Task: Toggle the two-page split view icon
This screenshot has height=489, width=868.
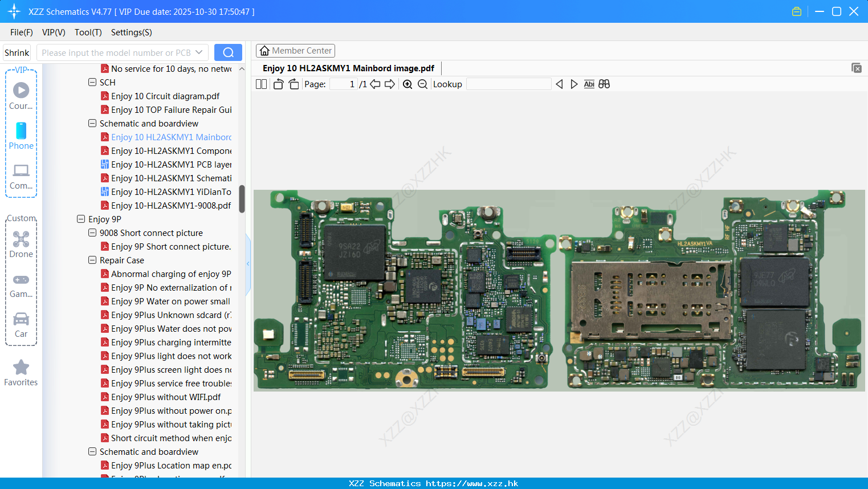Action: click(x=261, y=84)
